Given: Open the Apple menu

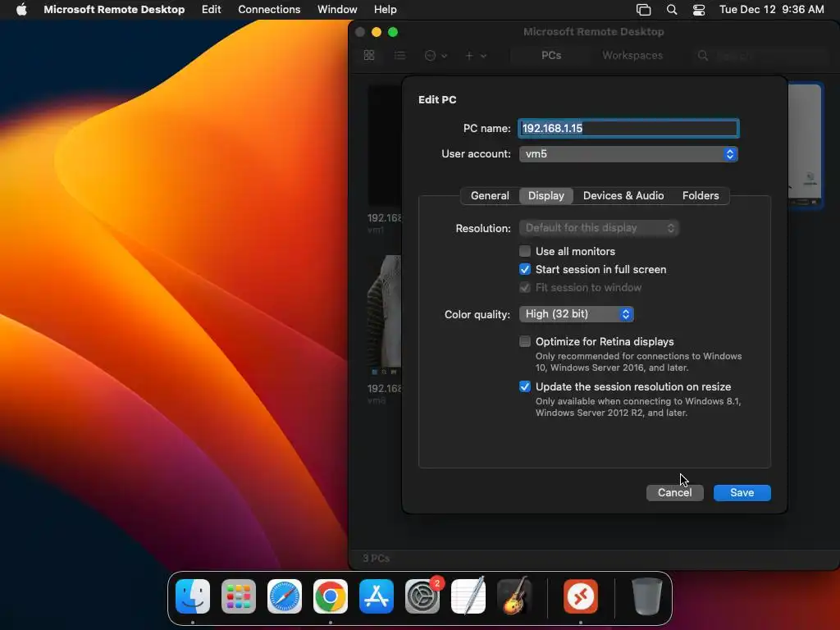Looking at the screenshot, I should pyautogui.click(x=21, y=10).
